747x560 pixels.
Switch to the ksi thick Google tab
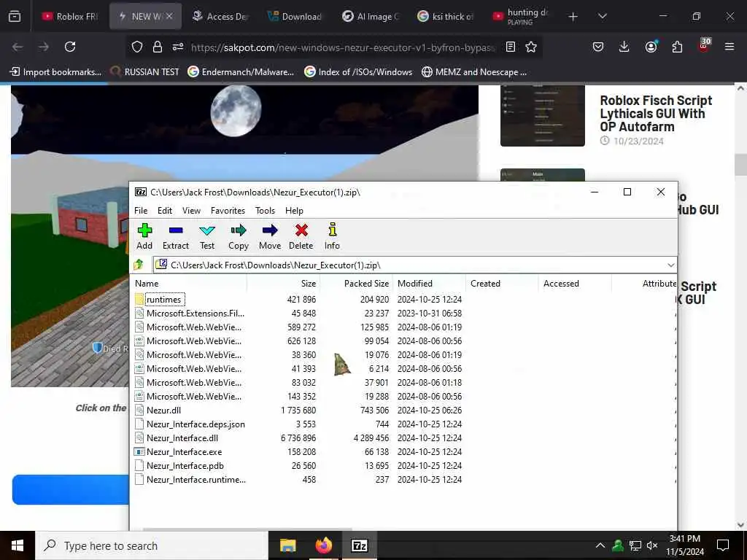pos(446,16)
